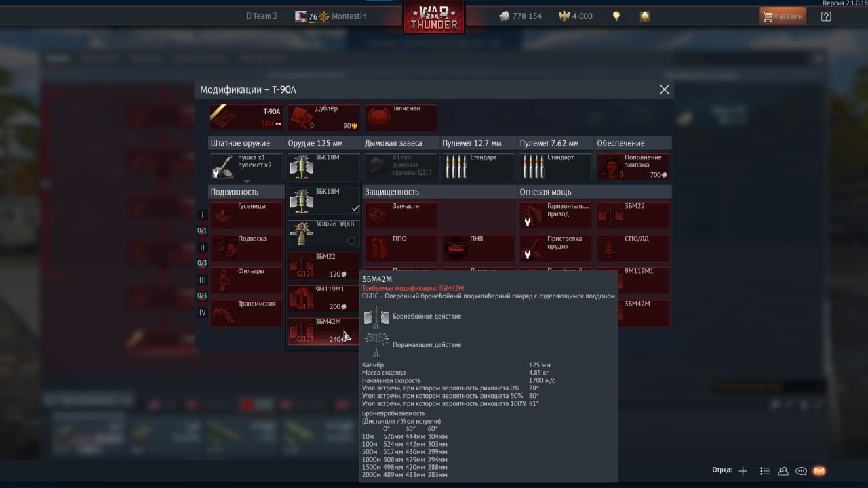Choose 3БМ42М shell costing 240 in dropdown
The height and width of the screenshot is (488, 868).
324,331
